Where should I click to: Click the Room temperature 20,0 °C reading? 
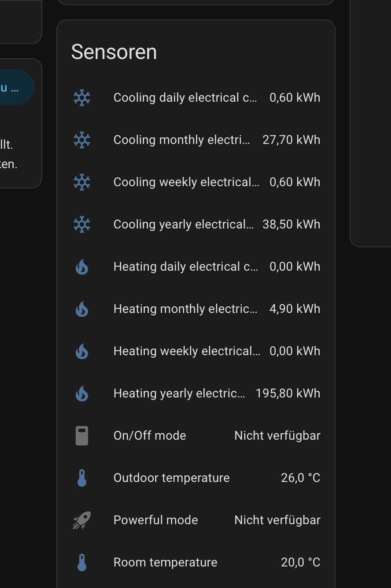tap(301, 562)
